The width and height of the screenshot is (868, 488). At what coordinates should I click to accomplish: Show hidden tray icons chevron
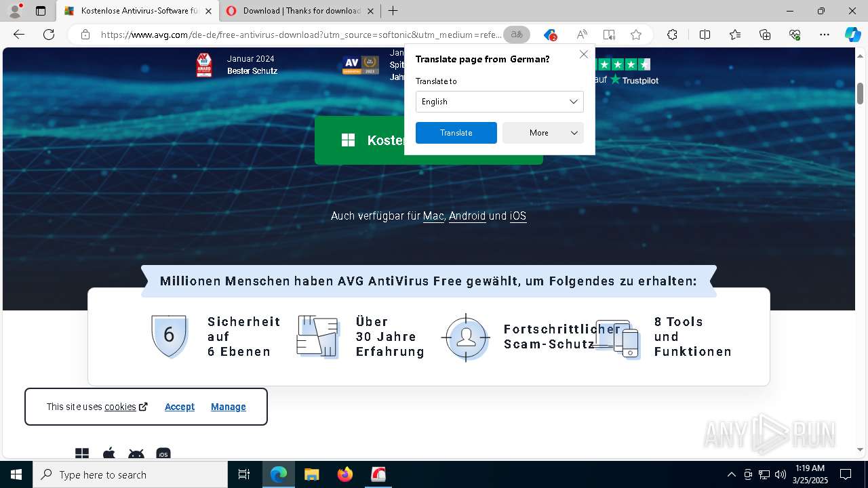731,474
